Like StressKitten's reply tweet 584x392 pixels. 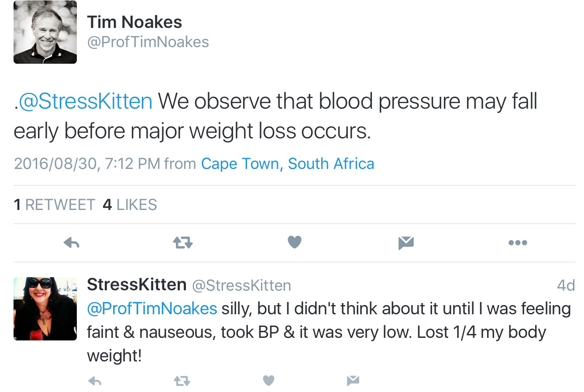click(x=268, y=381)
